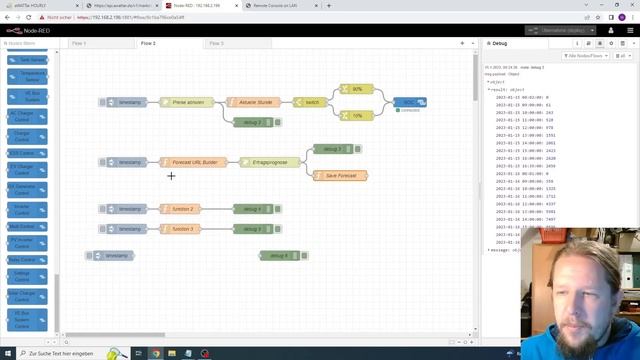Viewport: 640px width, 360px height.
Task: Reload the page in Chrome toolbar
Action: pos(29,18)
